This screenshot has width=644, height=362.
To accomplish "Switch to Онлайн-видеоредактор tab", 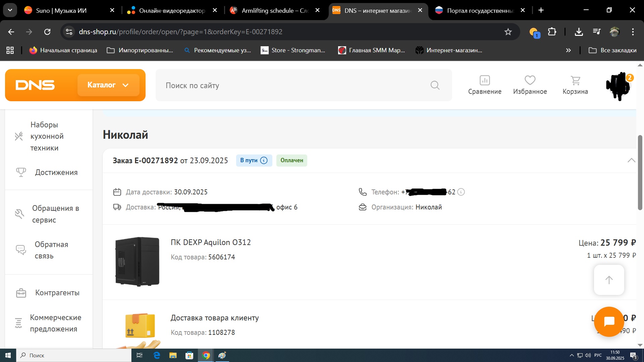I will pyautogui.click(x=172, y=10).
